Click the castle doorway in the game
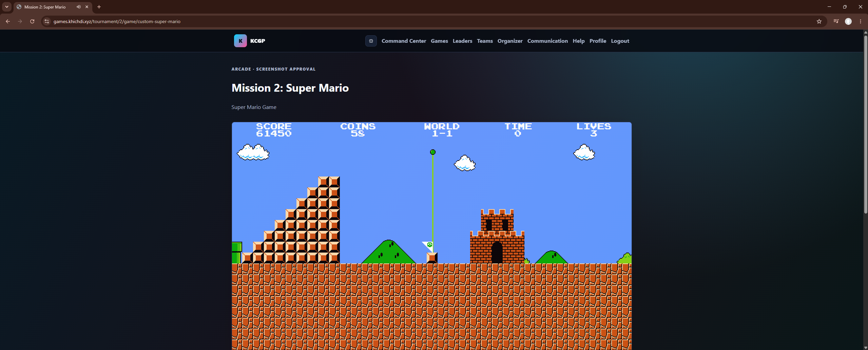Screen dimensions: 868x350 (x=497, y=253)
